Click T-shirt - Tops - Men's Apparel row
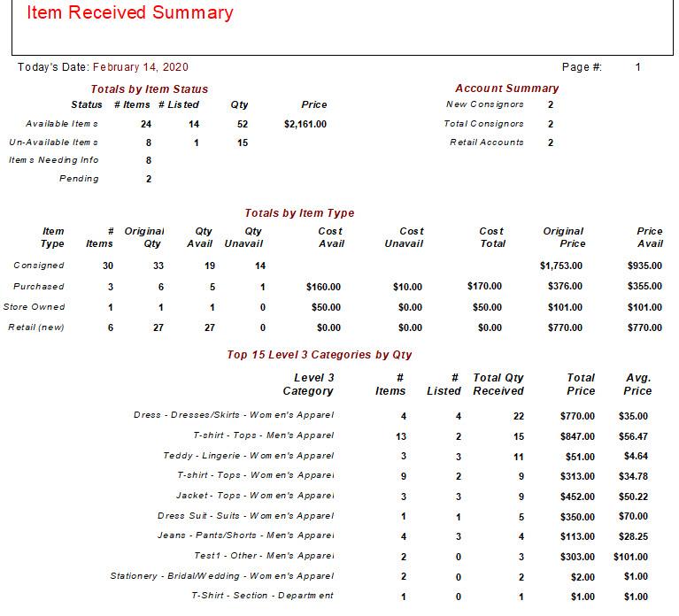The image size is (679, 616). click(x=420, y=436)
